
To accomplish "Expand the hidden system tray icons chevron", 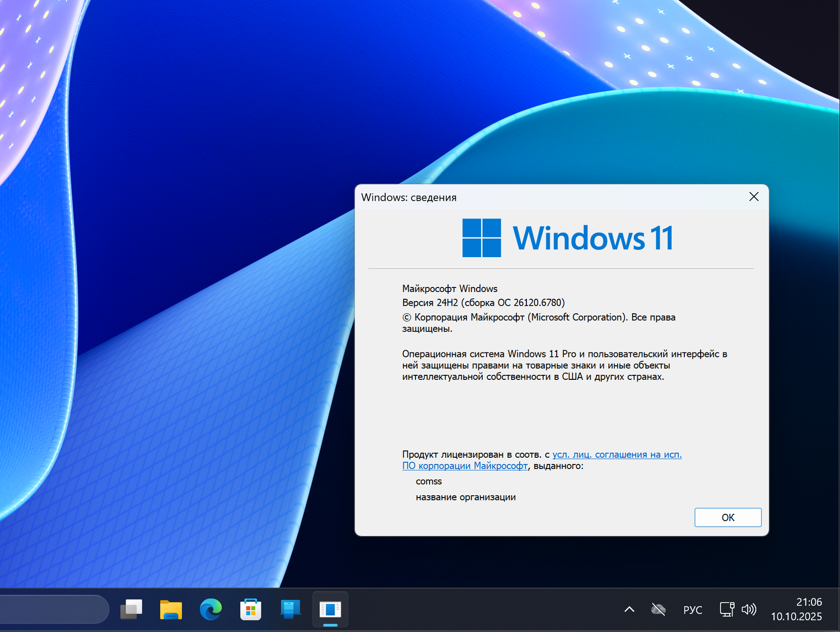I will [x=629, y=609].
